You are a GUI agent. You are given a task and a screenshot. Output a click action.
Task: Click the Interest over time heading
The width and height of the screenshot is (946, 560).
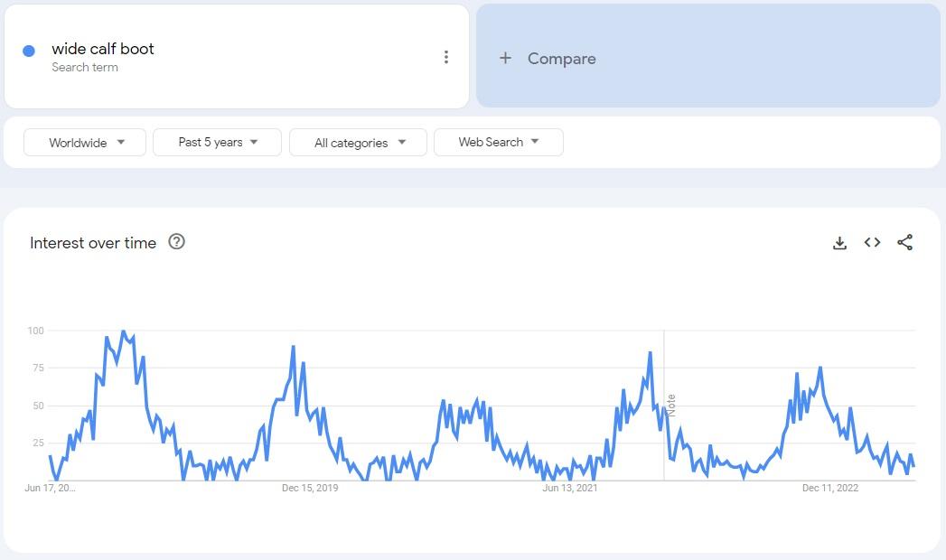pos(93,243)
